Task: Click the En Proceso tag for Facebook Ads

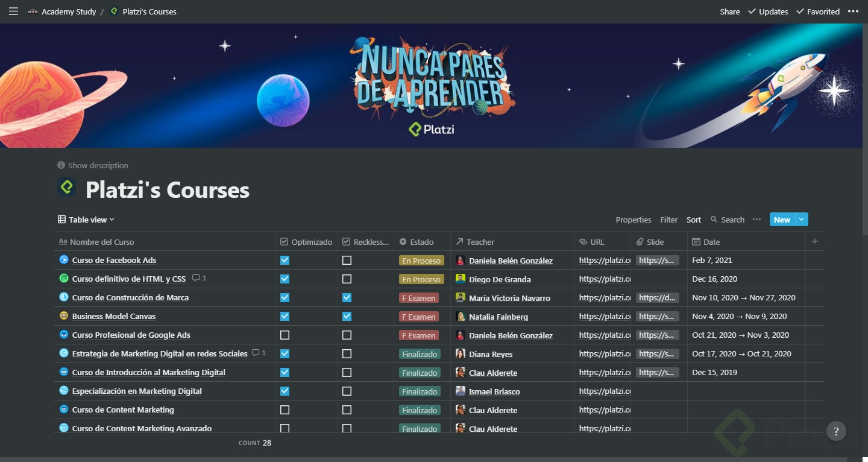Action: coord(421,261)
